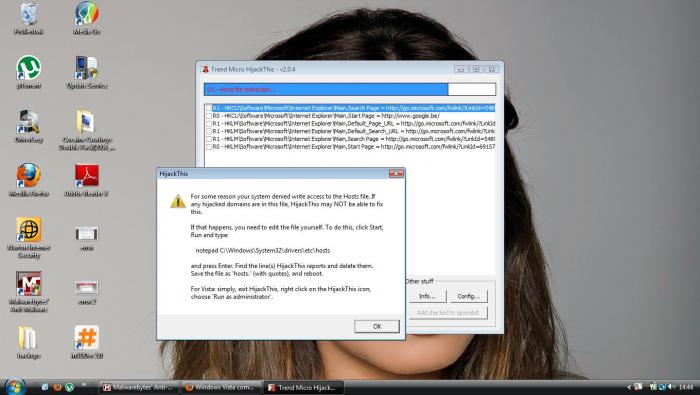The height and width of the screenshot is (395, 700).
Task: Minimize the Trend Micro HijackThis window
Action: [461, 69]
